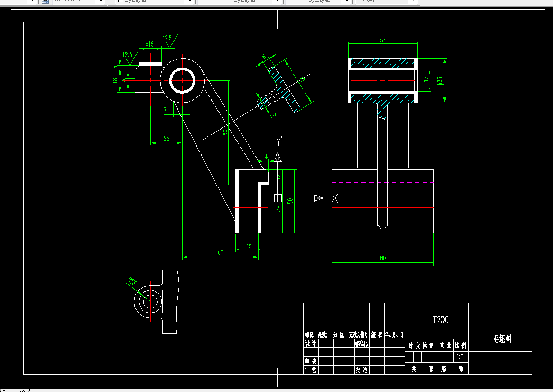Click the 签名 cell in revision table
Image resolution: width=553 pixels, height=392 pixels.
377,334
